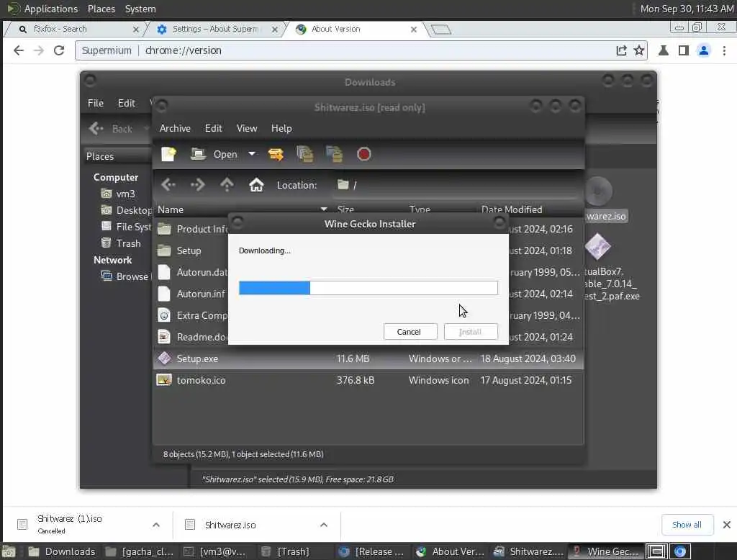This screenshot has height=560, width=737.
Task: Open the browser profile icon
Action: [x=704, y=50]
